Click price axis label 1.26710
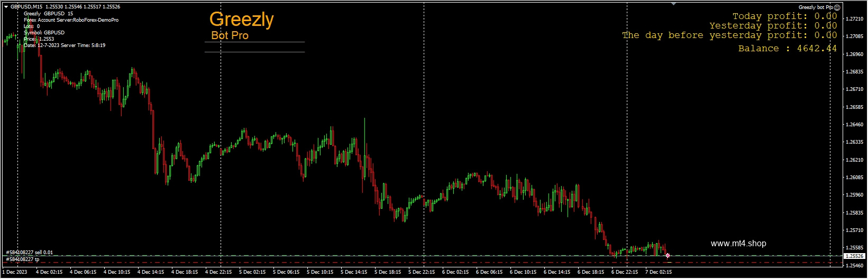 coord(855,89)
